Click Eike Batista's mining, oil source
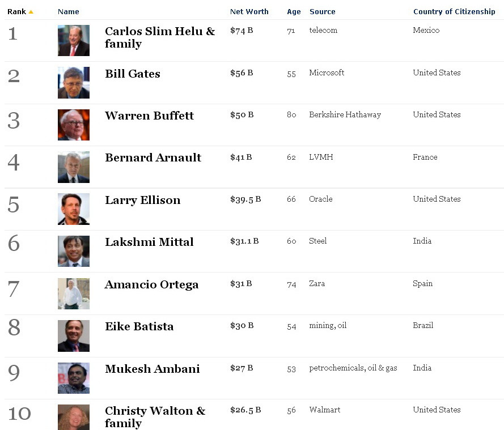The image size is (504, 430). coord(328,326)
